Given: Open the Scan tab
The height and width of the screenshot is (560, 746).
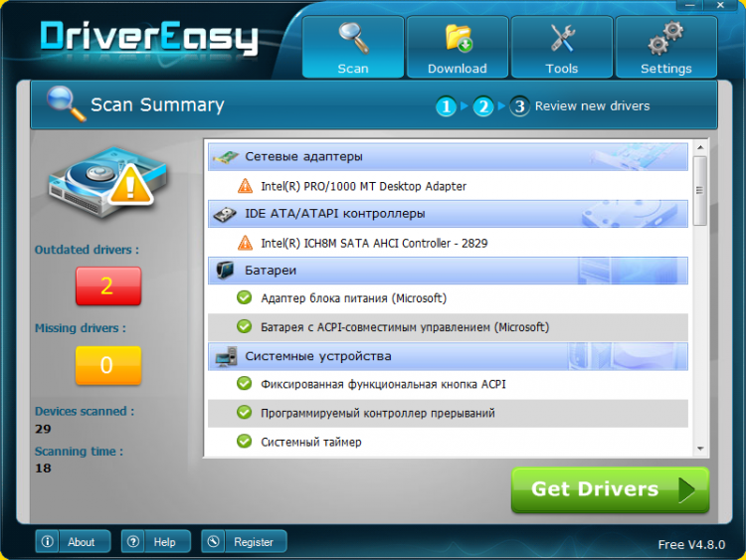Looking at the screenshot, I should click(x=353, y=47).
